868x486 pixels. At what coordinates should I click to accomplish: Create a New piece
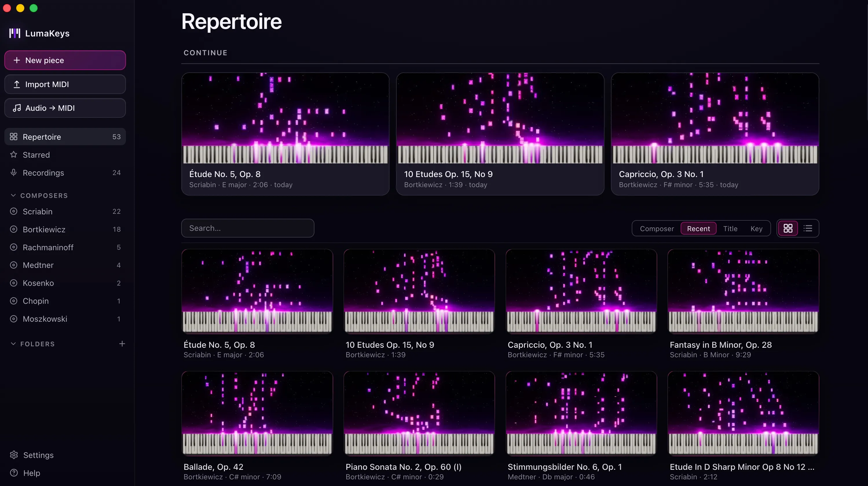(x=65, y=60)
